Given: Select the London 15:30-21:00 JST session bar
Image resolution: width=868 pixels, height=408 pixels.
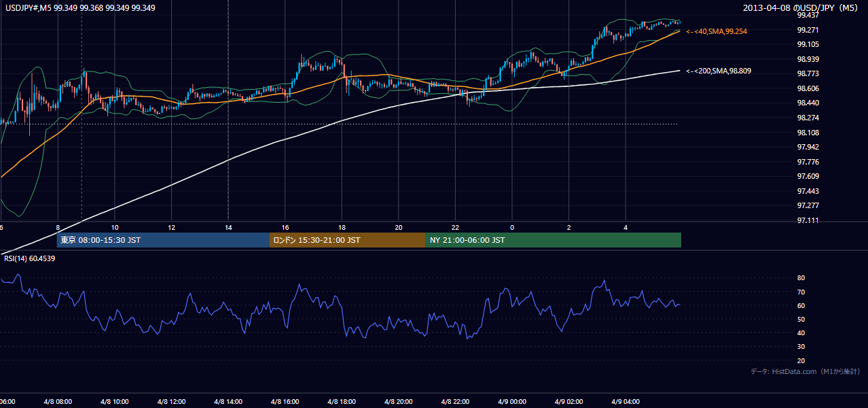Looking at the screenshot, I should point(348,240).
